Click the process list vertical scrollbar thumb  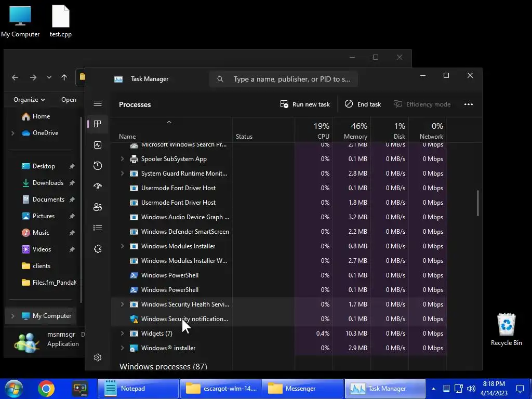478,203
